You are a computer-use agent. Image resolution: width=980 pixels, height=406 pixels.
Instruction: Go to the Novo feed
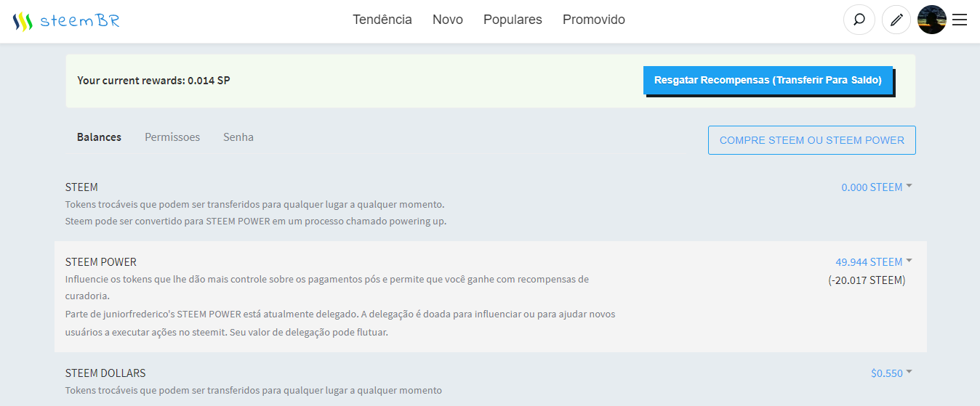pyautogui.click(x=448, y=20)
